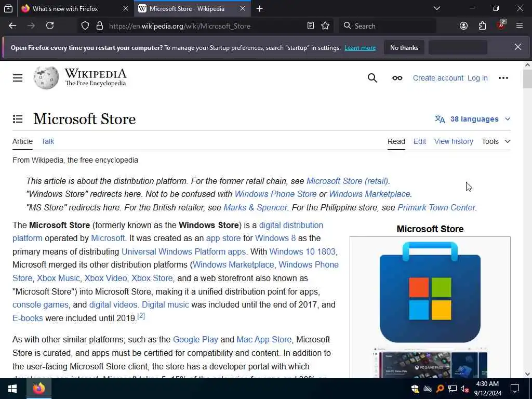The height and width of the screenshot is (399, 532).
Task: Click Firefox icon in taskbar
Action: click(38, 388)
